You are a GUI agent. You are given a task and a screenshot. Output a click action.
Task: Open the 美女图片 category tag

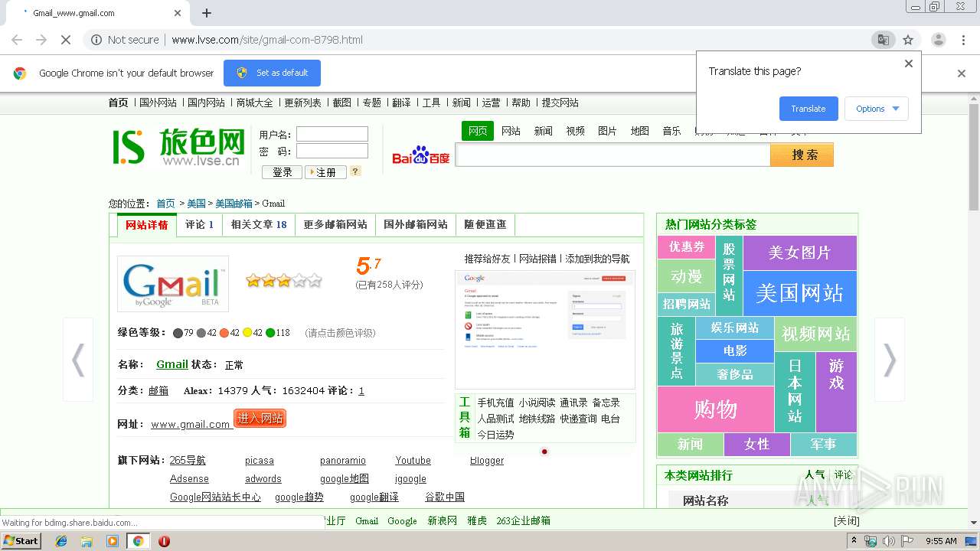pos(799,253)
